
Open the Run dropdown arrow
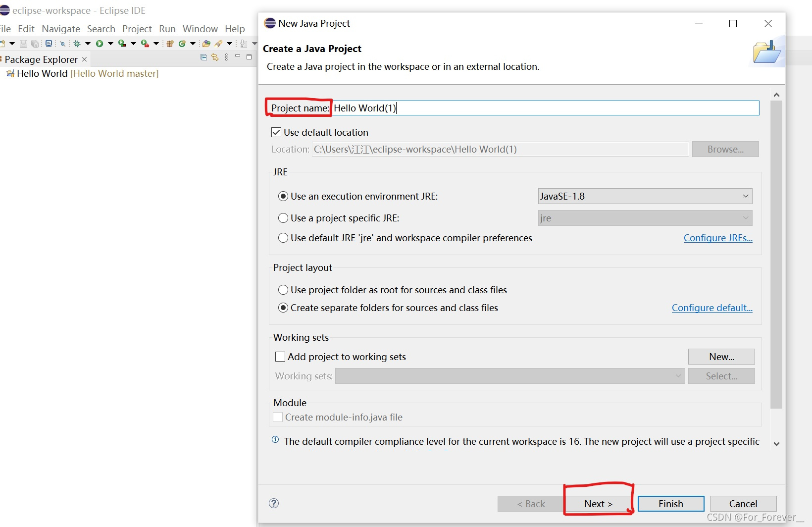(x=110, y=44)
